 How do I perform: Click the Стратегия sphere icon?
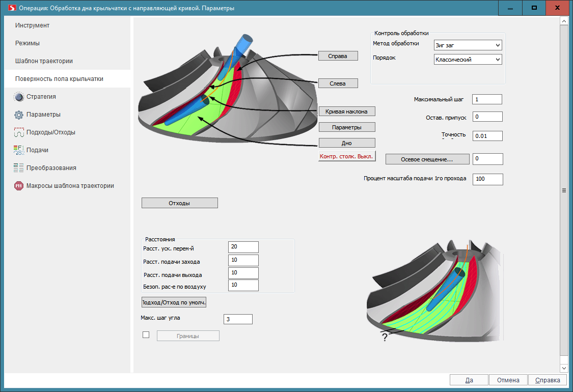[19, 97]
